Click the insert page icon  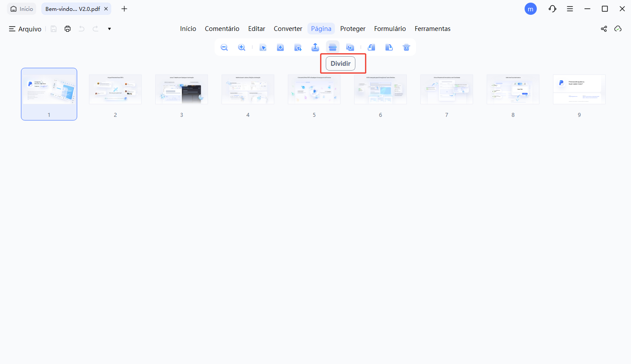pyautogui.click(x=280, y=47)
